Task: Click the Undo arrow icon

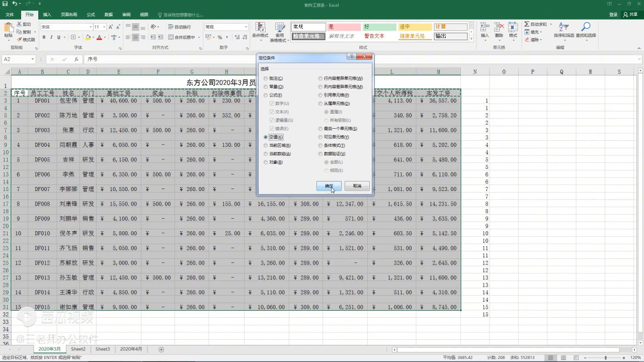Action: [x=15, y=4]
